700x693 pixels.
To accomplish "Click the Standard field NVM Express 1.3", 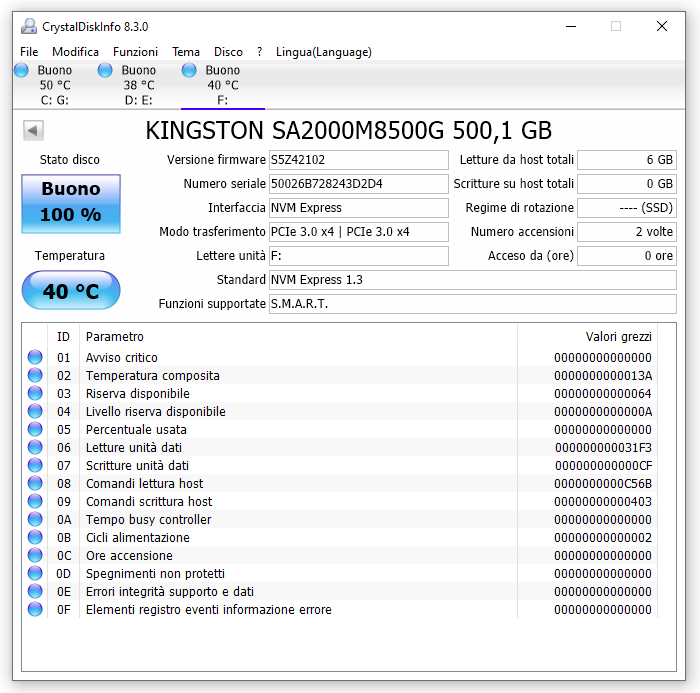I will tap(472, 280).
